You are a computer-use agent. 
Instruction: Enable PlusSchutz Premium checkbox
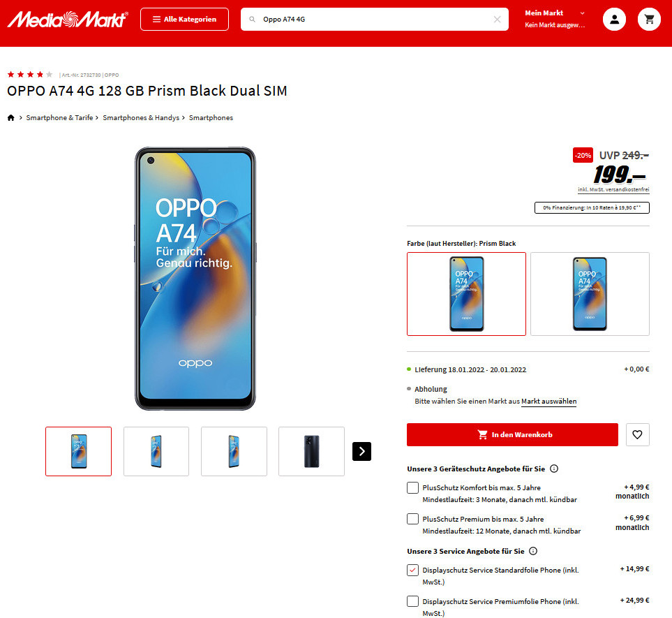412,519
